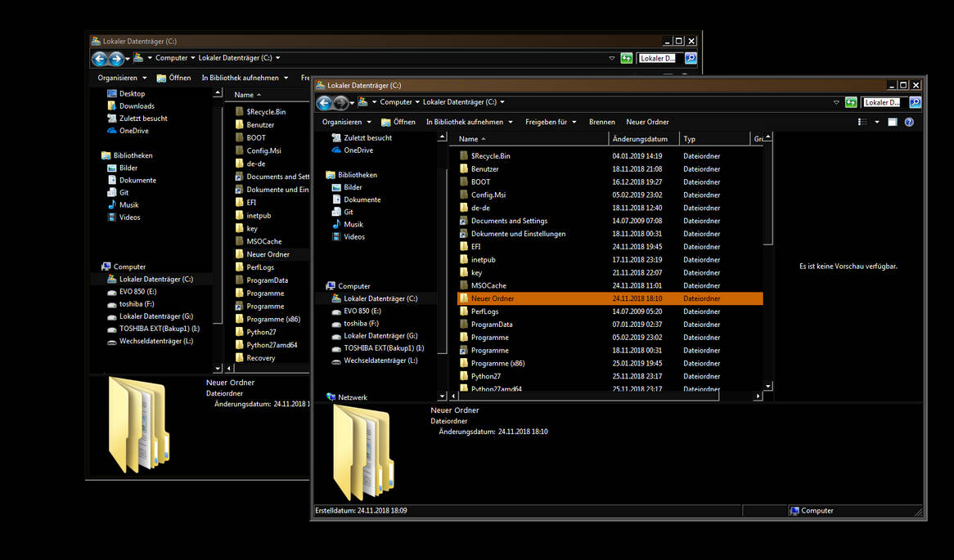Open the Downloads folder in the back window
Image resolution: width=954 pixels, height=560 pixels.
point(137,105)
